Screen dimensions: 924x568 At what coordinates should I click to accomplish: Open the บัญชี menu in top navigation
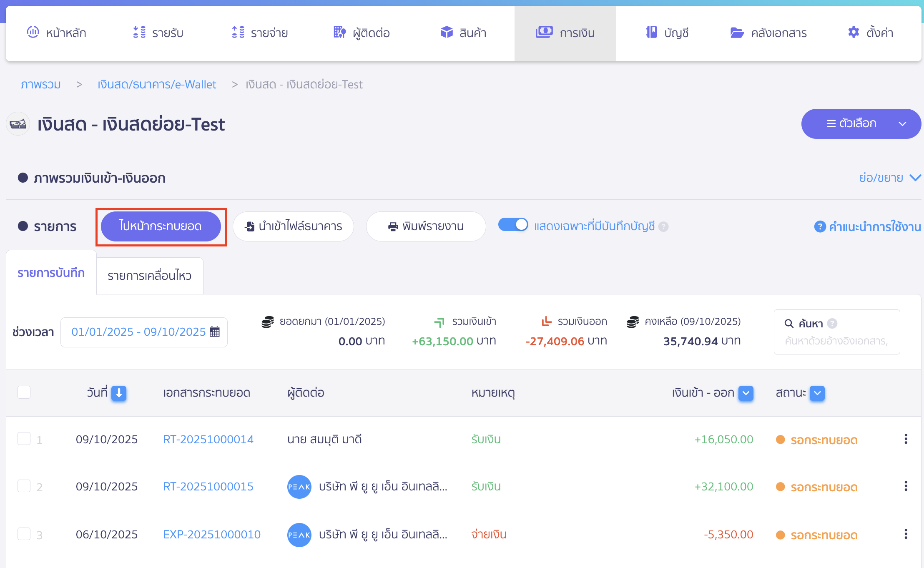(667, 33)
